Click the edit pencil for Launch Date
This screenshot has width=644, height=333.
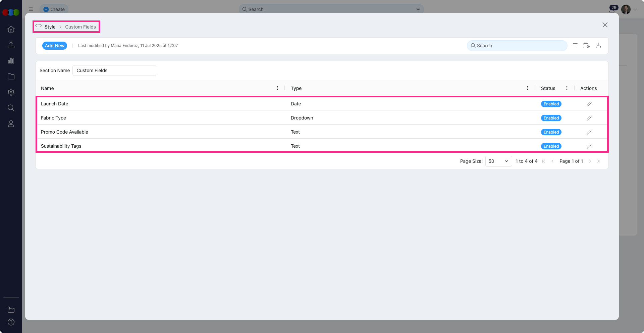[x=589, y=104]
